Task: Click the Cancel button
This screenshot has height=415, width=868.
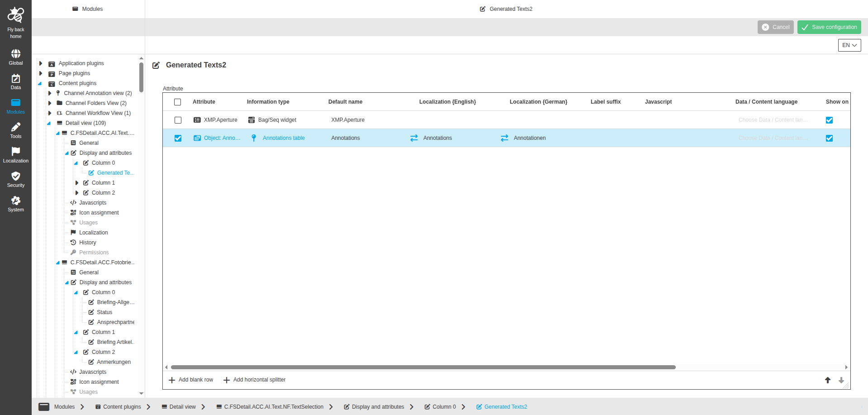Action: pos(776,27)
